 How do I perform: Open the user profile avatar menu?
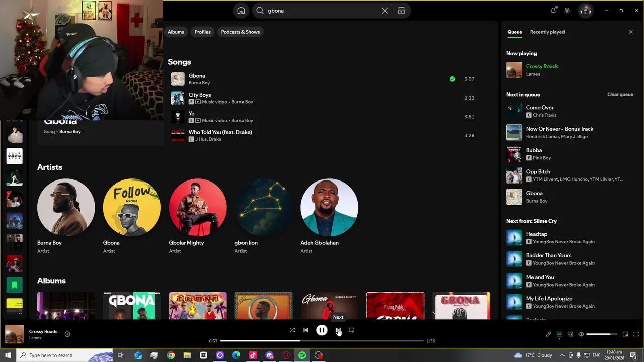(x=585, y=11)
